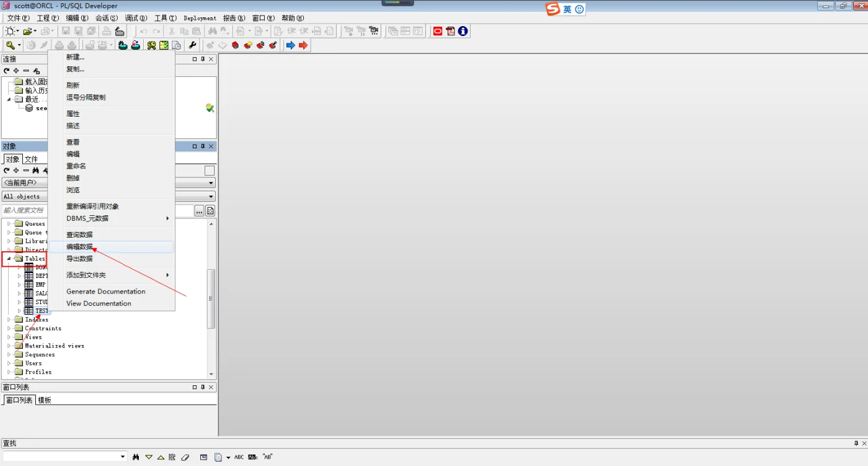Switch to the 模板 tab
This screenshot has height=466, width=868.
pos(45,400)
